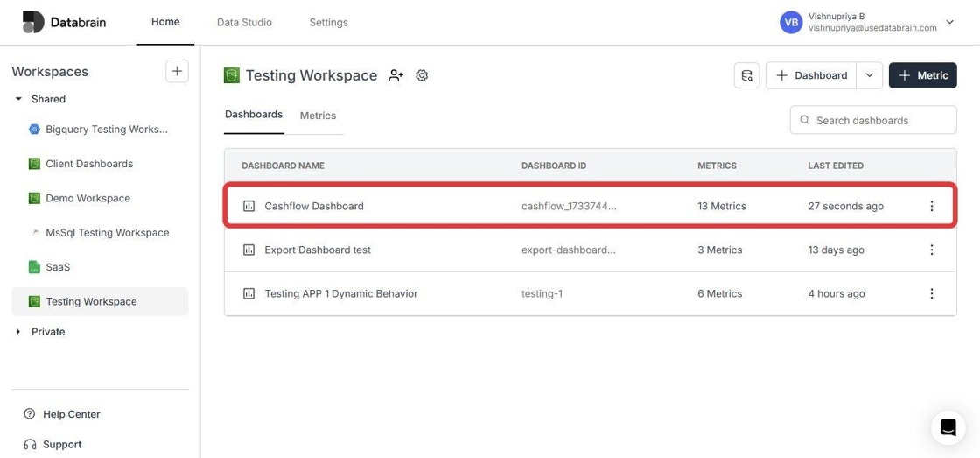Collapse the Shared workspaces section

pos(18,99)
